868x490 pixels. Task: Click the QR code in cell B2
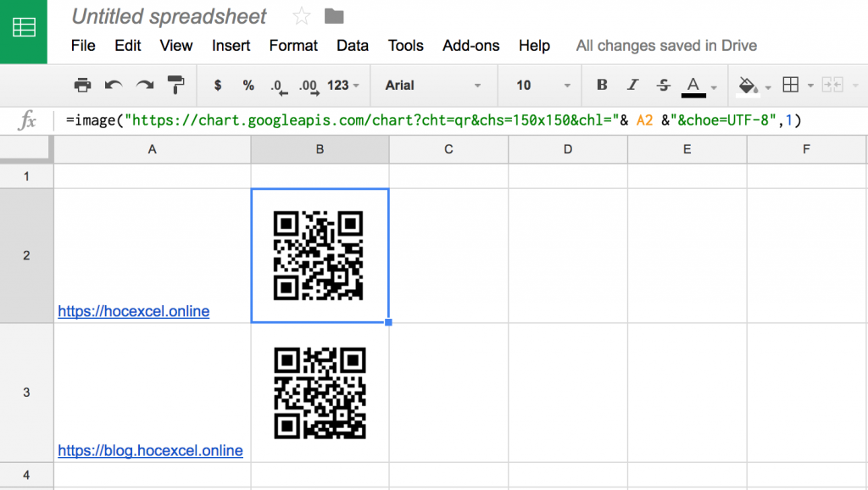(319, 255)
